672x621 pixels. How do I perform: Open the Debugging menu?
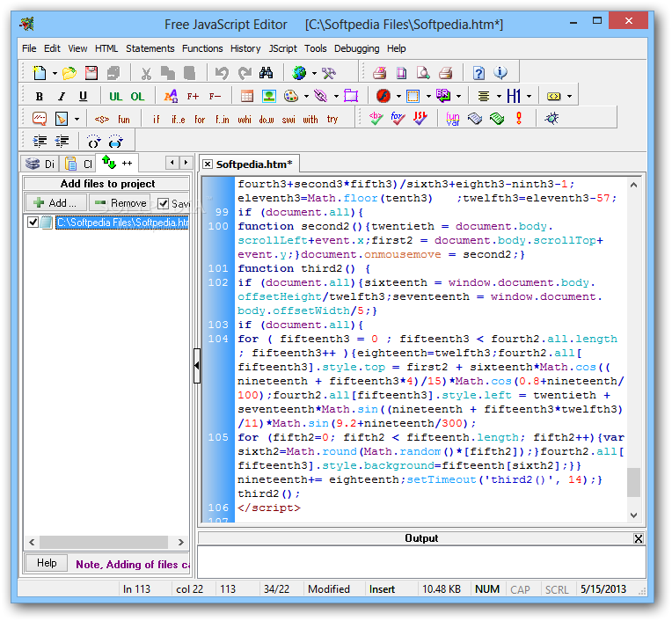[356, 49]
